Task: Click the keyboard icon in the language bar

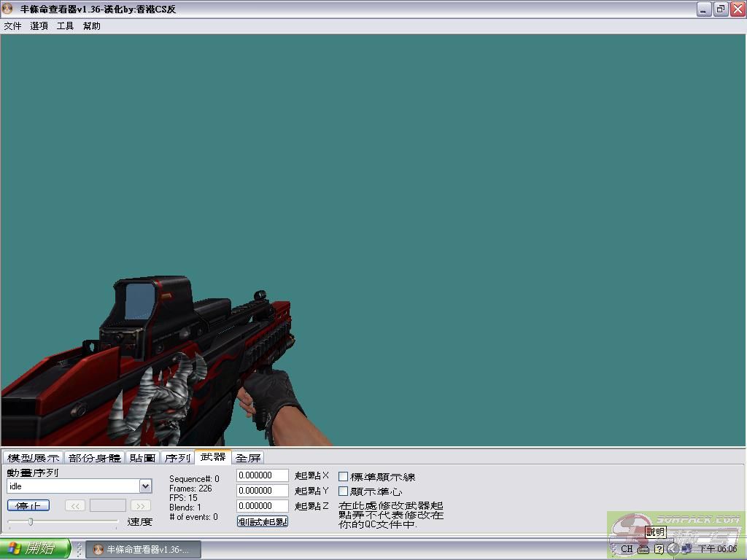Action: pyautogui.click(x=643, y=549)
